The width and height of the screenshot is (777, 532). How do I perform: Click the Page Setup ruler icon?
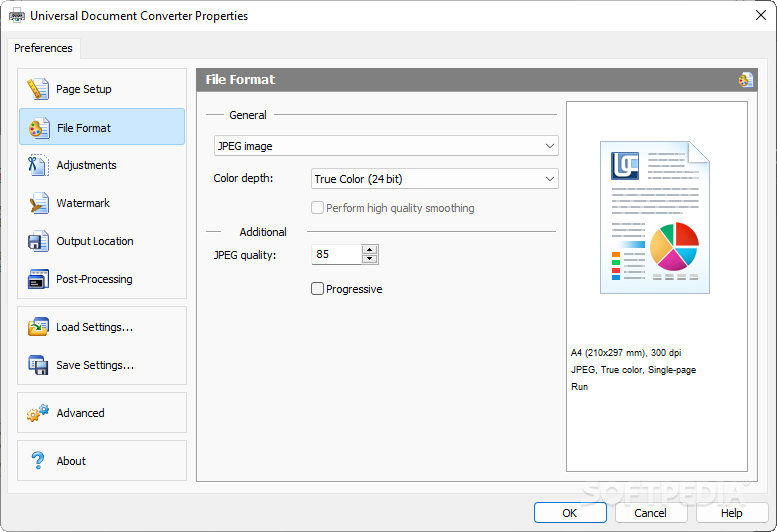click(x=38, y=89)
